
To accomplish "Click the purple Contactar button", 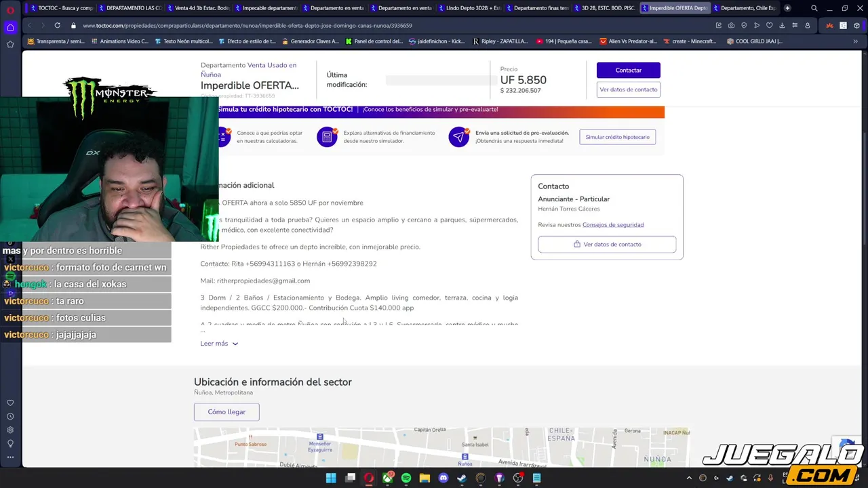I will tap(628, 70).
